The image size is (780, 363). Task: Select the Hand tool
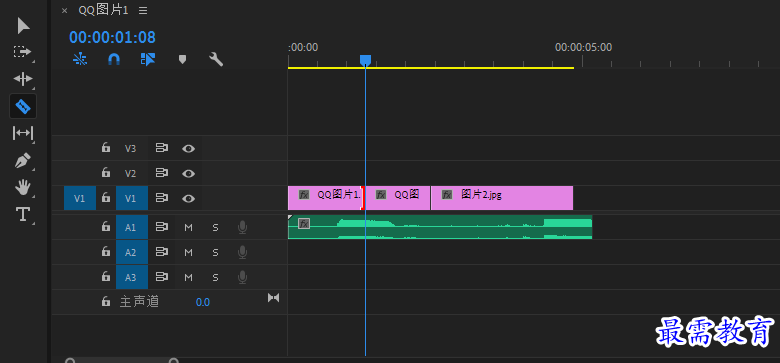point(23,187)
